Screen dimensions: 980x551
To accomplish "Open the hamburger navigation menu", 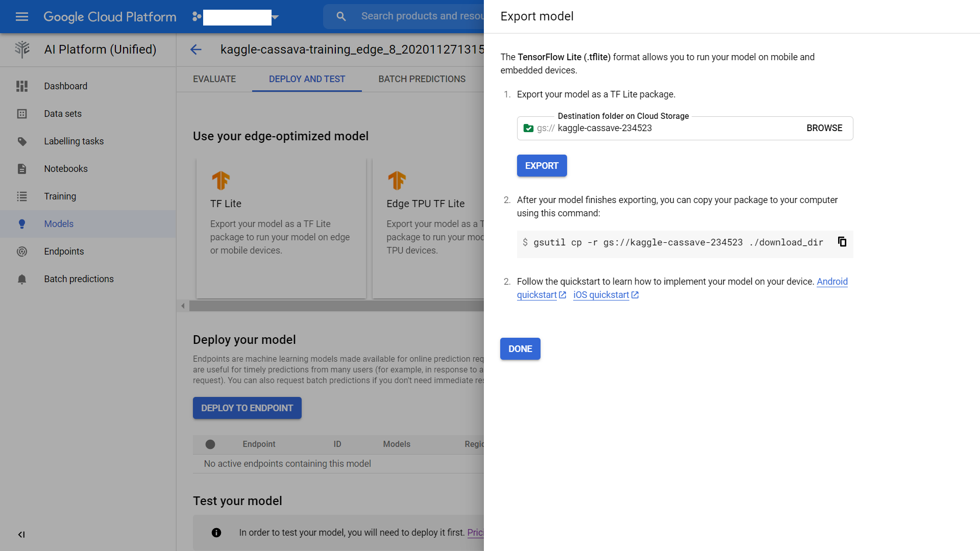I will (21, 16).
